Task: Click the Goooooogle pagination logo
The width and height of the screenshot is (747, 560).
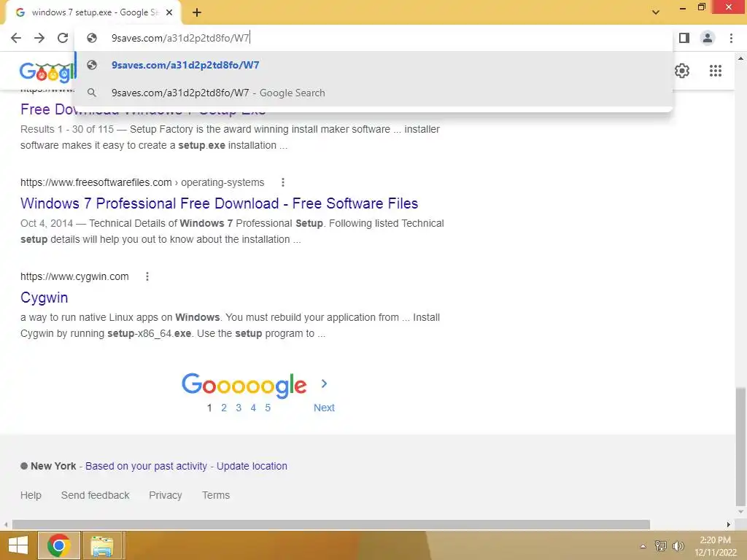Action: coord(244,385)
